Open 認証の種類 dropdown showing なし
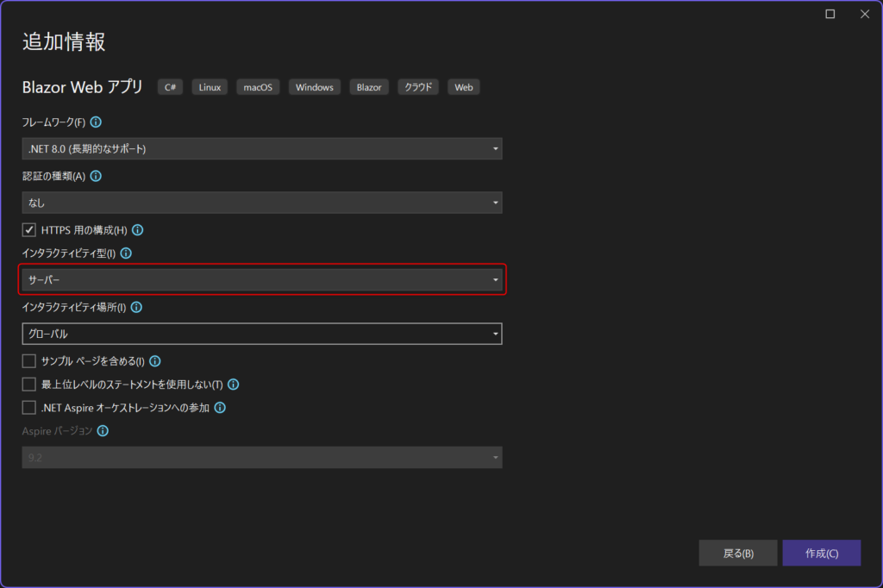 [x=262, y=203]
